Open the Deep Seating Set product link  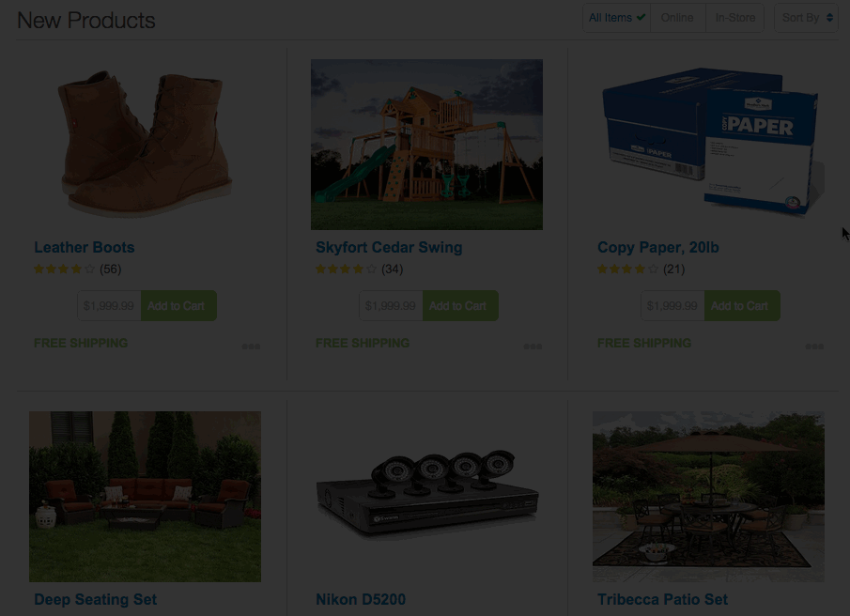point(95,599)
